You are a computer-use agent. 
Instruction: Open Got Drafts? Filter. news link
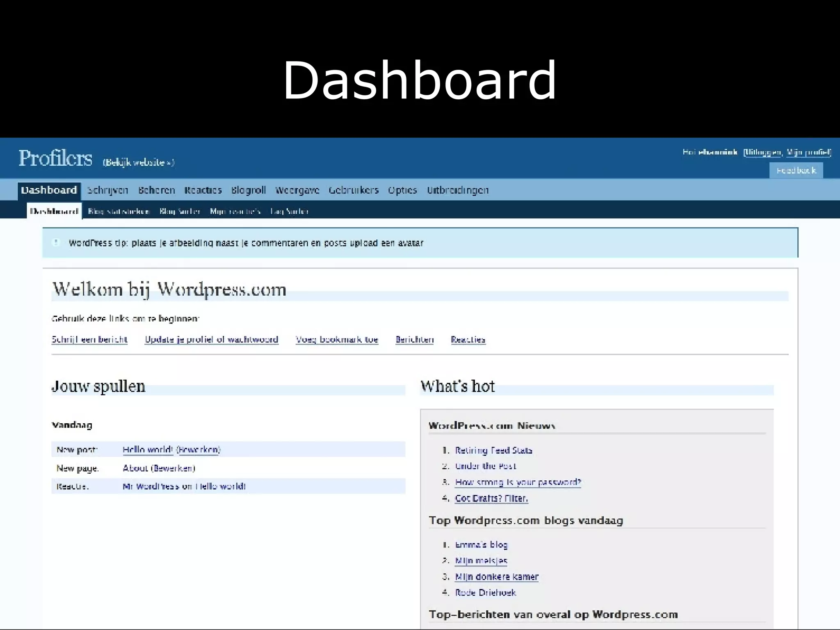pyautogui.click(x=491, y=498)
